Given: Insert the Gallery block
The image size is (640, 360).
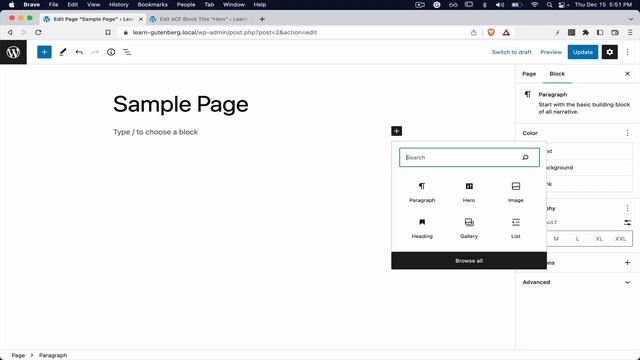Looking at the screenshot, I should 469,228.
